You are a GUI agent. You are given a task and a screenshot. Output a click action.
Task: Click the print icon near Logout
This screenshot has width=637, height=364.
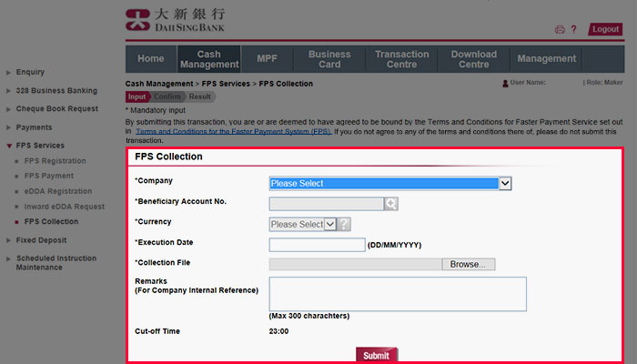[560, 29]
